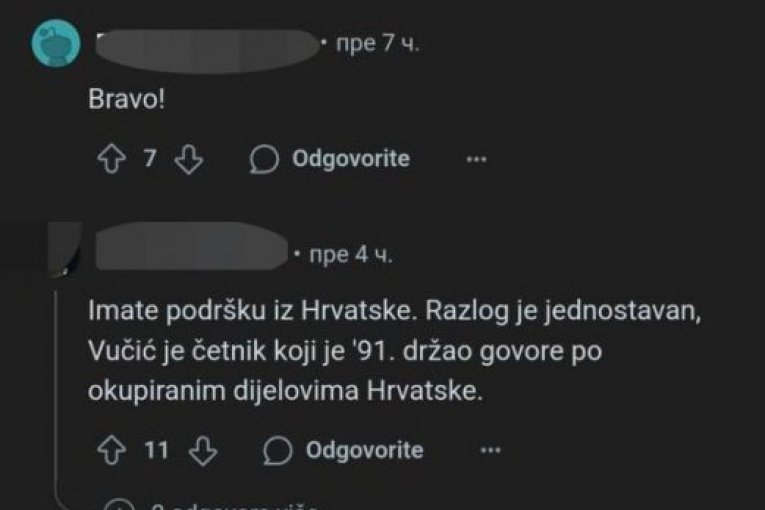The width and height of the screenshot is (765, 510).
Task: Click the comment text starting "Imate podršku"
Action: pos(394,351)
